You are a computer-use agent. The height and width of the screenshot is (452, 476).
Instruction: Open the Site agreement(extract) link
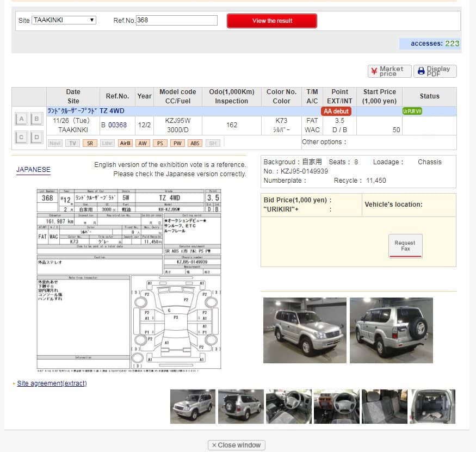pyautogui.click(x=52, y=383)
